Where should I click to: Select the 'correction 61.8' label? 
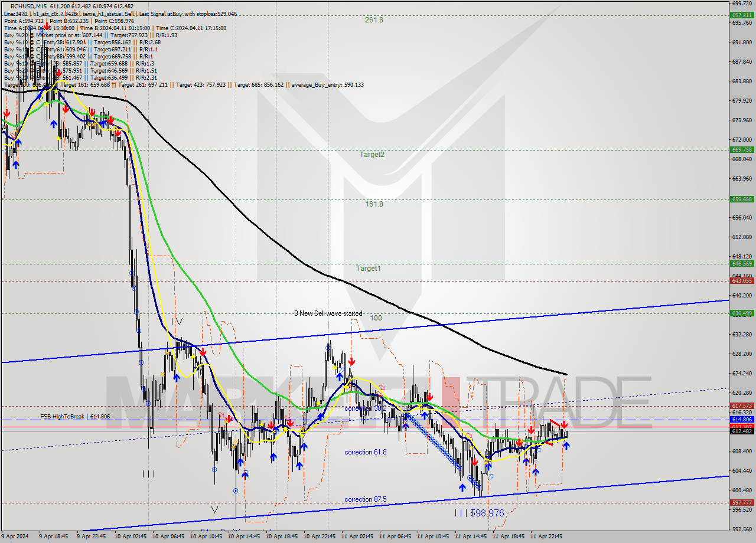[x=366, y=452]
